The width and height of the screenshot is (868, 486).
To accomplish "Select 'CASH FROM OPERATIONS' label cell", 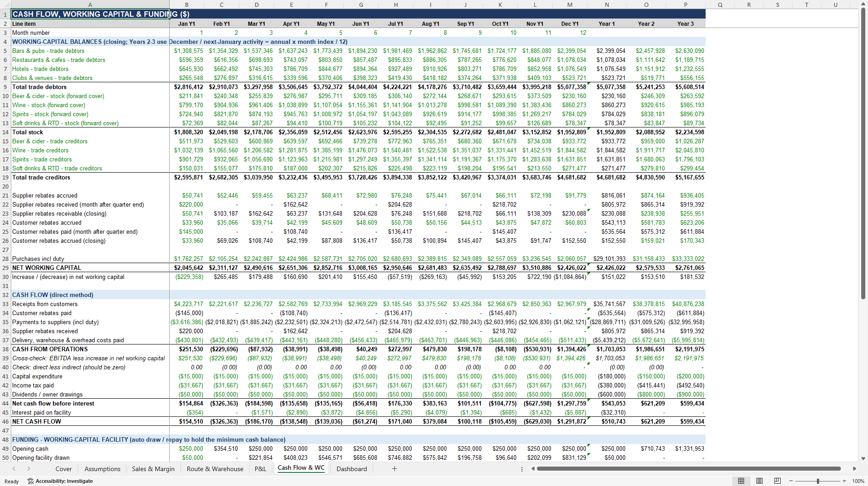I will [90, 349].
